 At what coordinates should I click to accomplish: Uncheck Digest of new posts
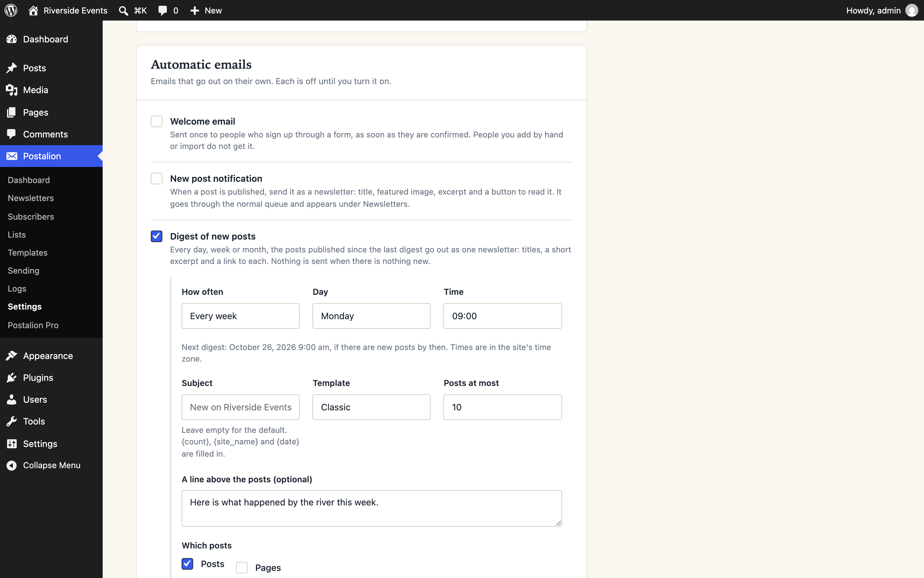click(157, 236)
